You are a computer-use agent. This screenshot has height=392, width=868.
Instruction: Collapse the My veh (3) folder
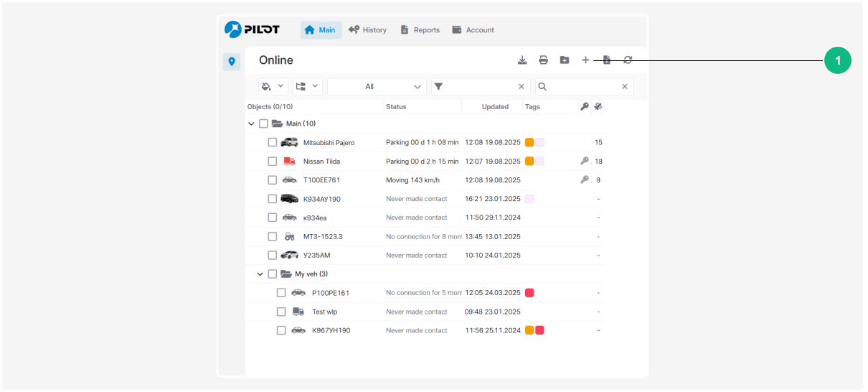tap(260, 274)
